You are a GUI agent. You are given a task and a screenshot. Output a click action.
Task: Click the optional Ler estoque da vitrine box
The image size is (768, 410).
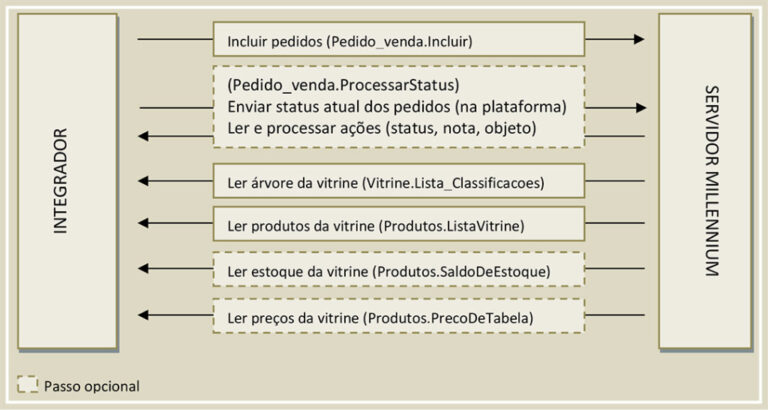398,270
